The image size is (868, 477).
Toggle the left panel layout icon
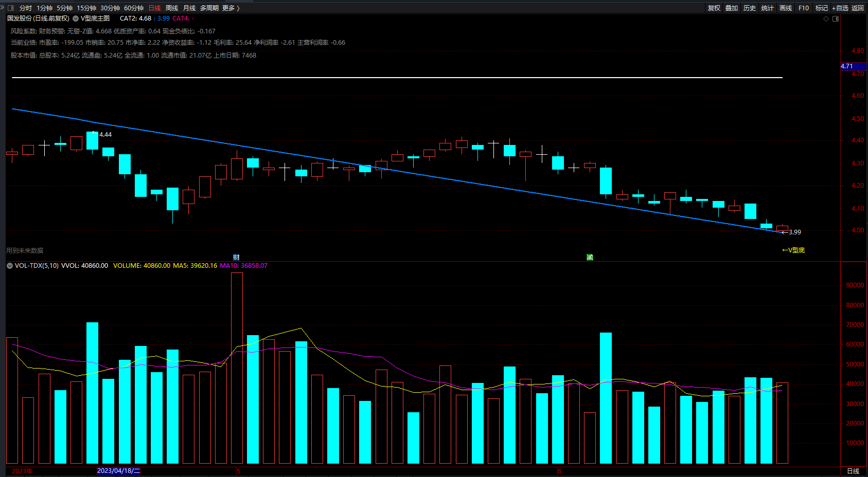pyautogui.click(x=11, y=8)
